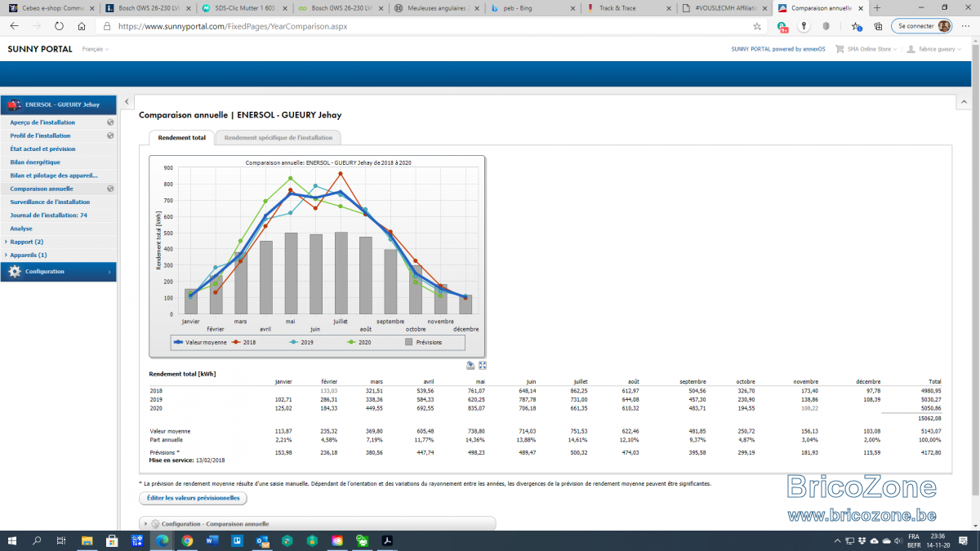Open the Bilan énergétique menu item
980x551 pixels.
pos(35,162)
